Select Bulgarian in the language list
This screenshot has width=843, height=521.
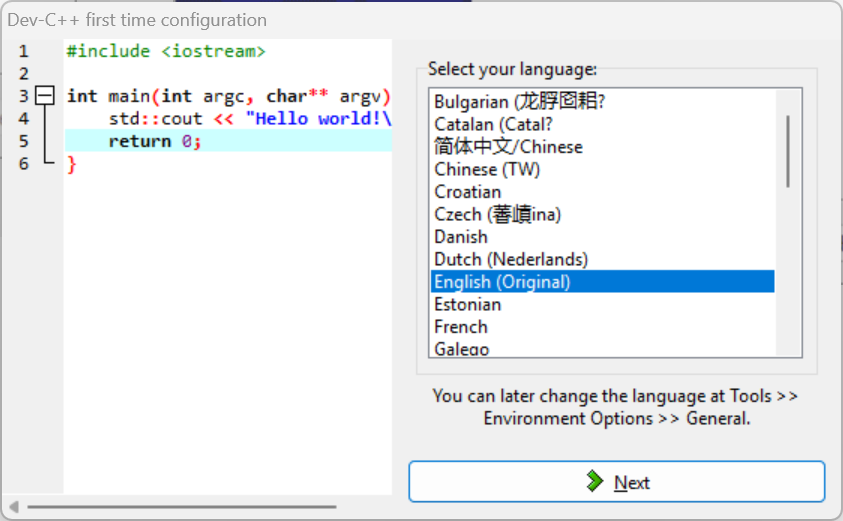pyautogui.click(x=602, y=102)
